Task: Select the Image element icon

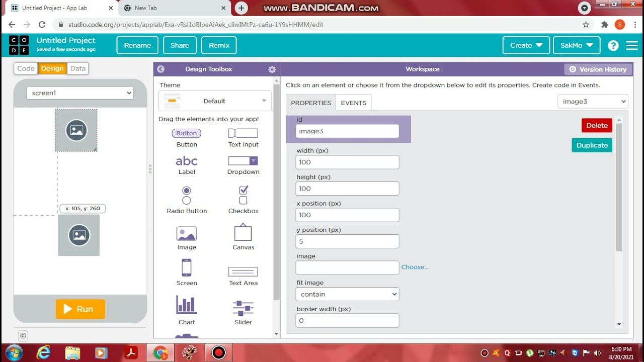Action: coord(187,233)
